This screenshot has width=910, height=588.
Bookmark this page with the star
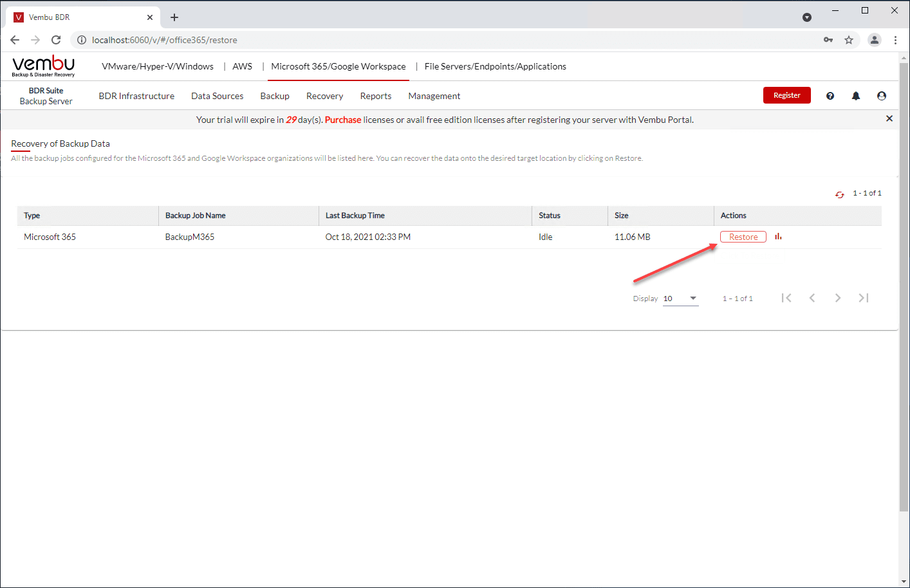click(x=849, y=40)
